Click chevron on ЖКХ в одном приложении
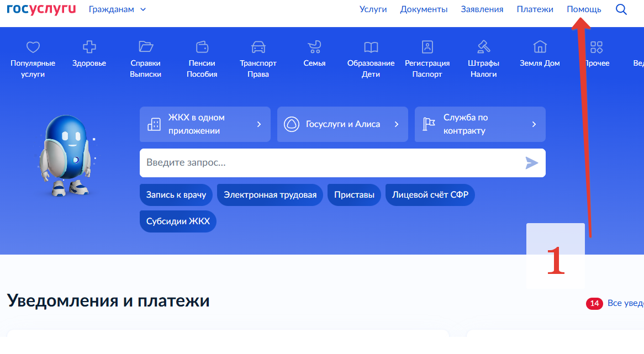 pos(258,124)
